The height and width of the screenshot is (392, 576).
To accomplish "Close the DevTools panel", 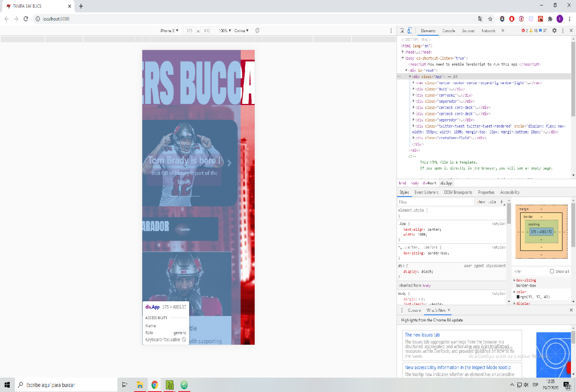I will coord(571,31).
